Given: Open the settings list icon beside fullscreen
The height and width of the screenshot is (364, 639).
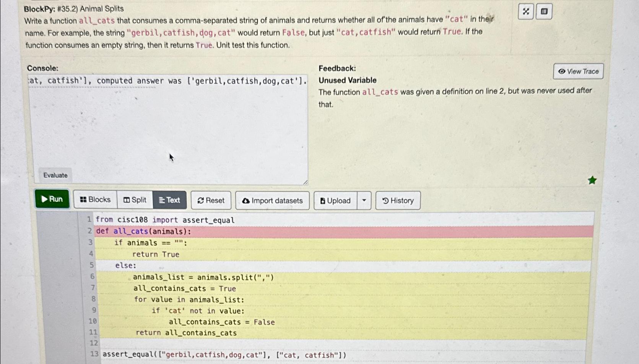Looking at the screenshot, I should pos(543,11).
